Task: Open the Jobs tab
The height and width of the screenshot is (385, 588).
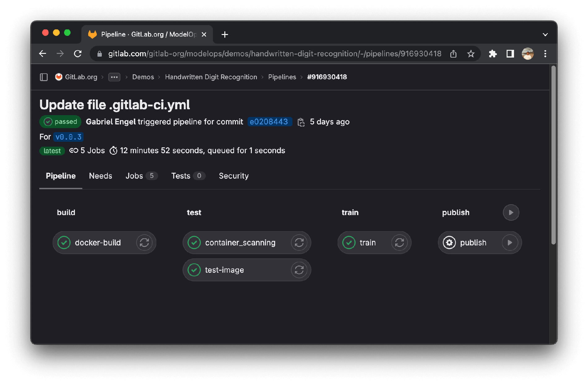Action: tap(142, 176)
